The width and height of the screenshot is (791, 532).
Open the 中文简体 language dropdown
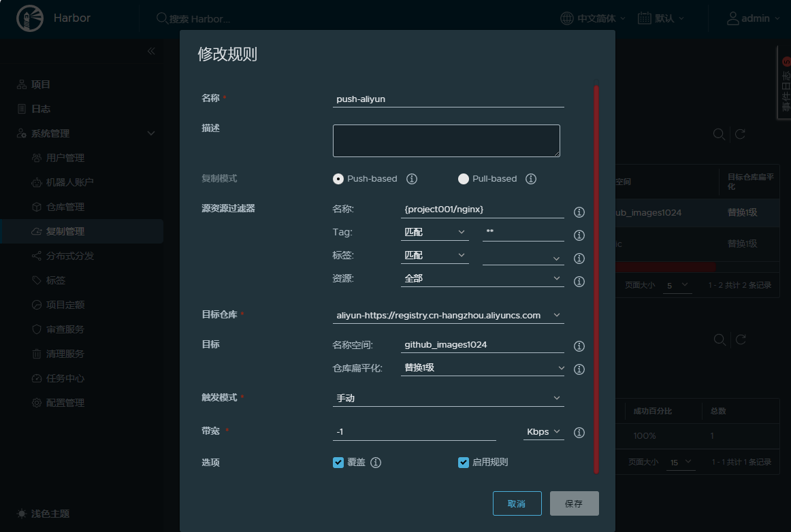click(x=601, y=18)
